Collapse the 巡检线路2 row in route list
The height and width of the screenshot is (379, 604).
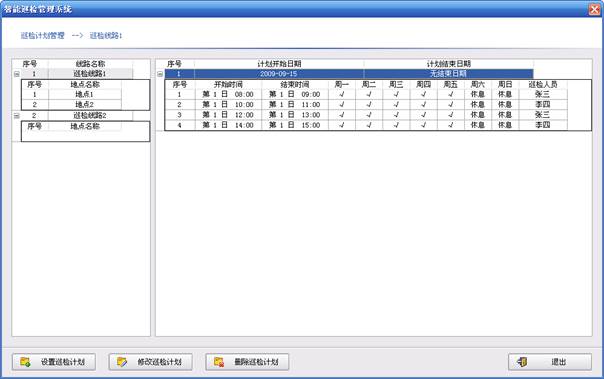[17, 116]
